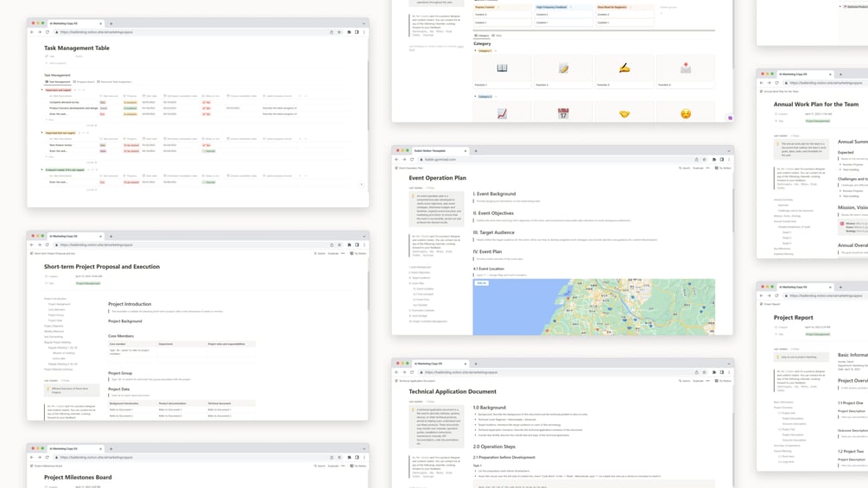
Task: Click green Project Management tag in Short-term Project page
Action: (88, 283)
